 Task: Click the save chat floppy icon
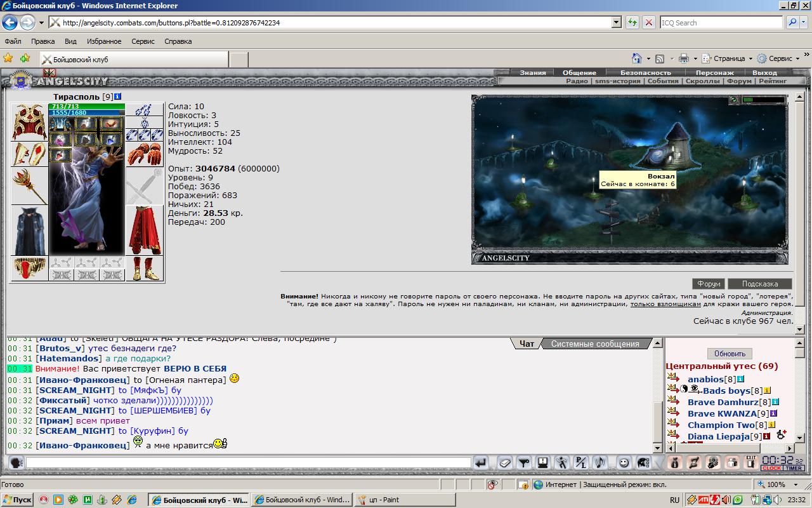543,463
